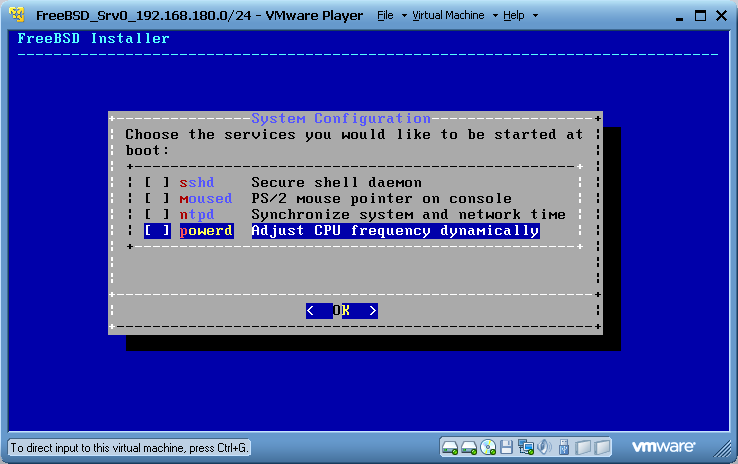The image size is (738, 464).
Task: Toggle the sshd service checkbox
Action: click(157, 183)
